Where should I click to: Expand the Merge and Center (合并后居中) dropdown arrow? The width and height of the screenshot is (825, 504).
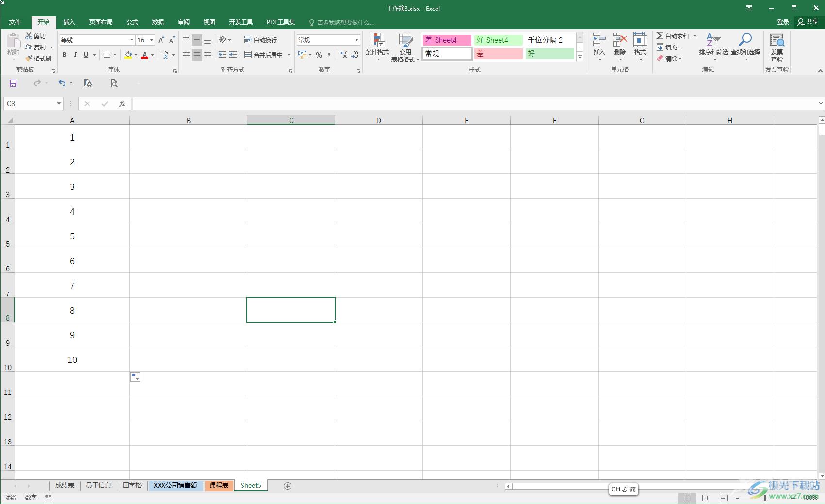[x=289, y=55]
